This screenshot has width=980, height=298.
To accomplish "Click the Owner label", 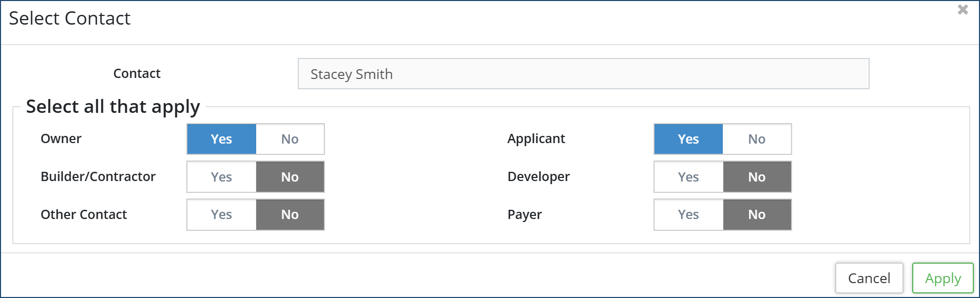I will point(61,138).
